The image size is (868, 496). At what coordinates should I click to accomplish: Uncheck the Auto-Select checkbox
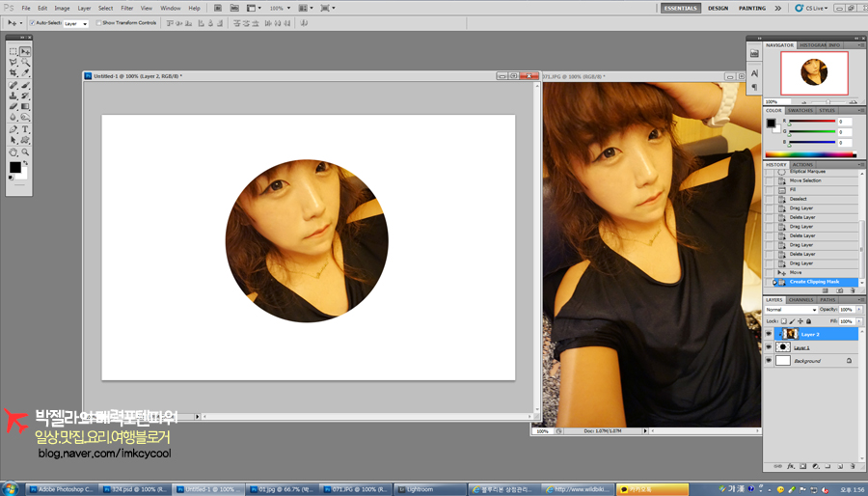tap(31, 22)
